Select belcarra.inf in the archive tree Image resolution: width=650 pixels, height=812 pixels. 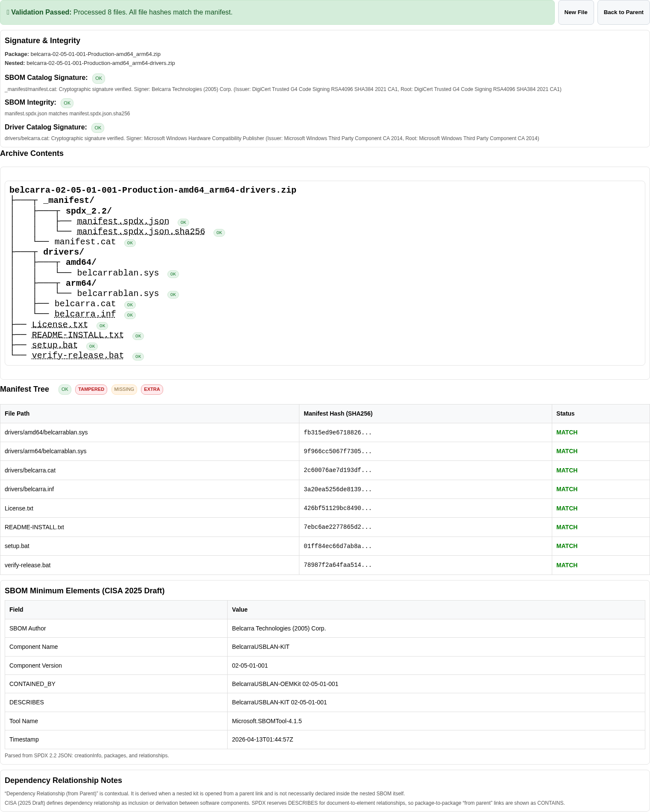(85, 314)
